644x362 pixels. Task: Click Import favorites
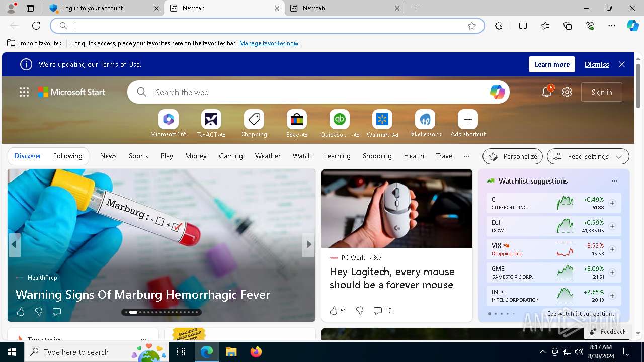coord(34,43)
